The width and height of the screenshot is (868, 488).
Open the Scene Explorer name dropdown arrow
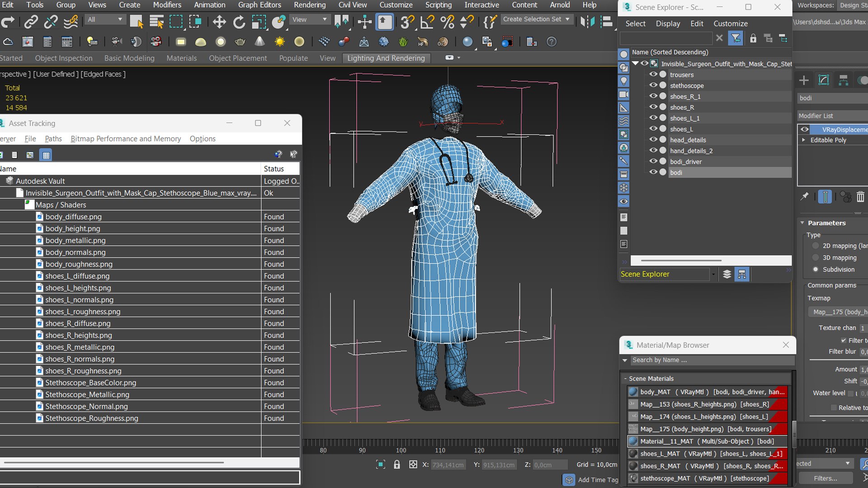[713, 274]
